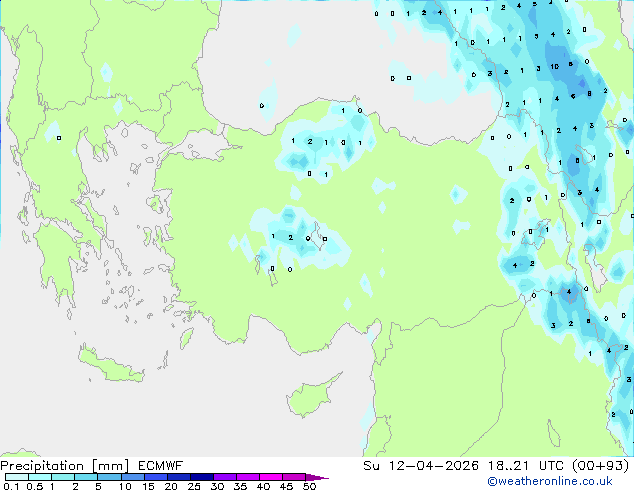Click the '0.1' legend scale label

(x=10, y=486)
